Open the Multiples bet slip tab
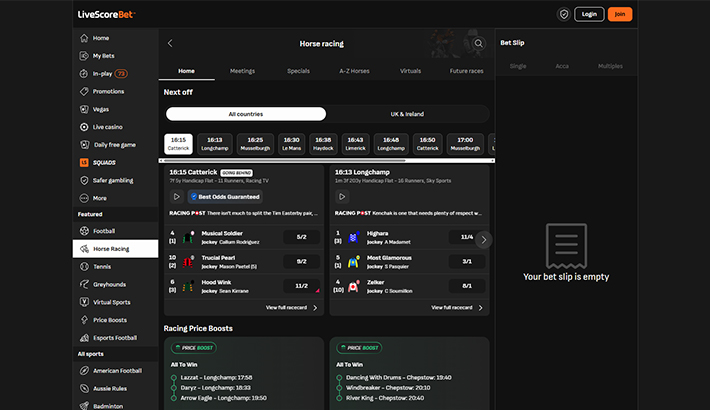Screen dimensions: 710x410 point(610,66)
